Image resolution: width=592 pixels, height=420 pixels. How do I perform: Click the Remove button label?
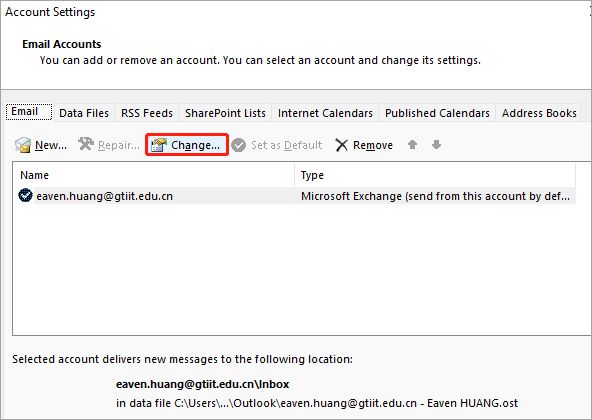tap(373, 145)
